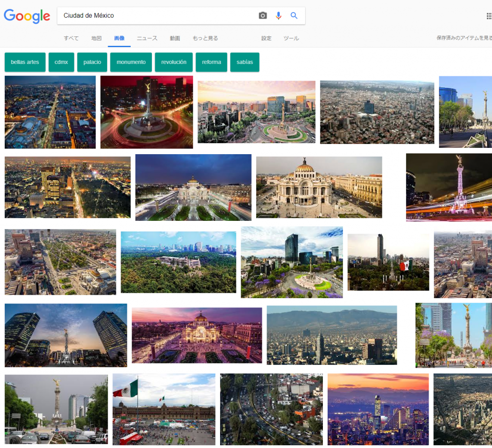492x448 pixels.
Task: Switch to the 地図 tab
Action: (x=96, y=38)
